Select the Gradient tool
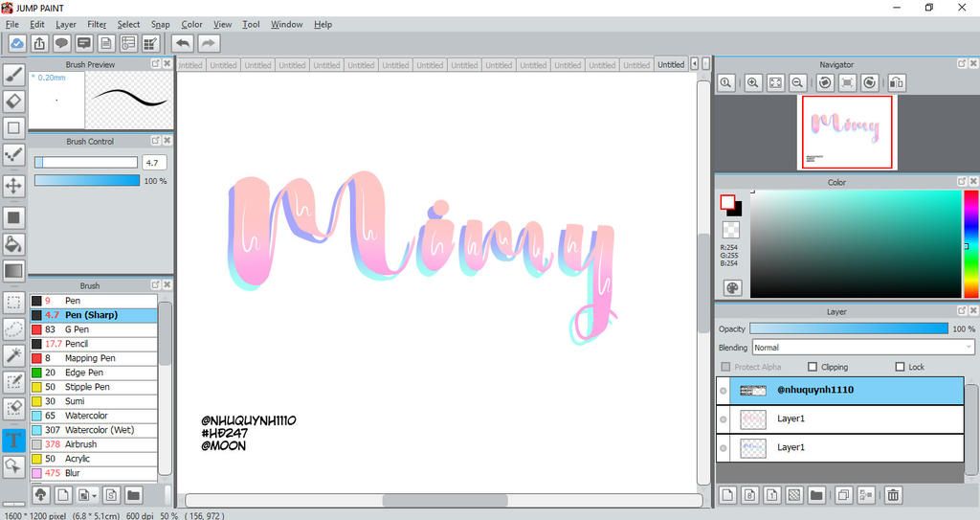This screenshot has width=980, height=520. point(13,271)
